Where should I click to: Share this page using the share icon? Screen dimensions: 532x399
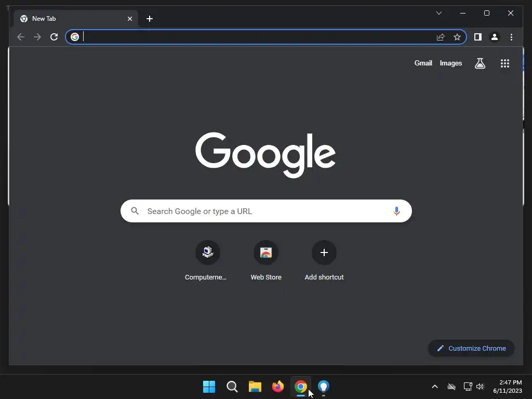click(x=441, y=37)
